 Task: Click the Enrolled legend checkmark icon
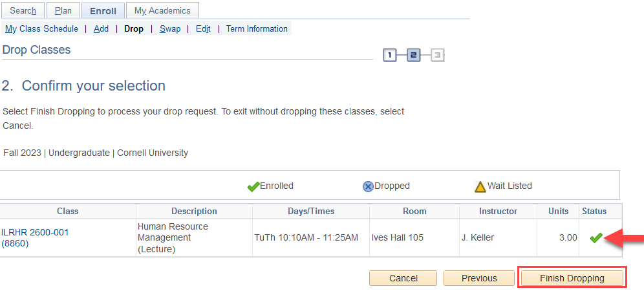(x=253, y=186)
